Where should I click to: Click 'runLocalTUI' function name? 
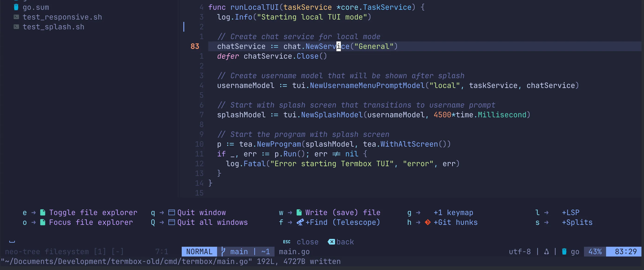(255, 7)
